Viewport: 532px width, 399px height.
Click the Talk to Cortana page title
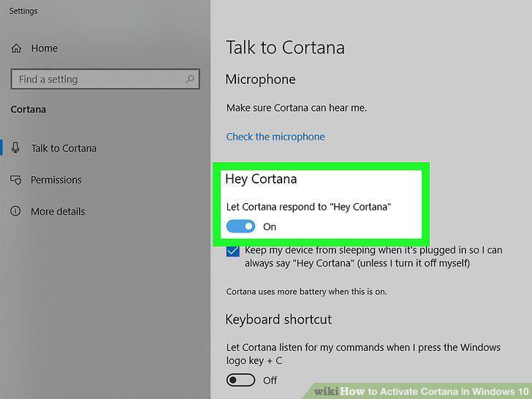click(x=285, y=47)
